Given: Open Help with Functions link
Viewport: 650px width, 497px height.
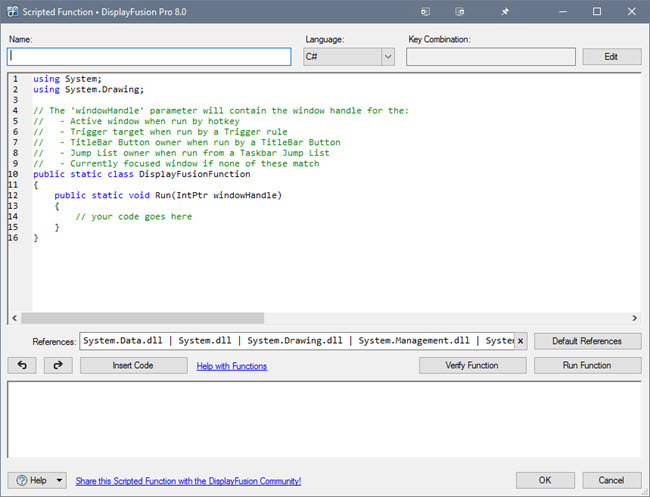Looking at the screenshot, I should point(231,366).
